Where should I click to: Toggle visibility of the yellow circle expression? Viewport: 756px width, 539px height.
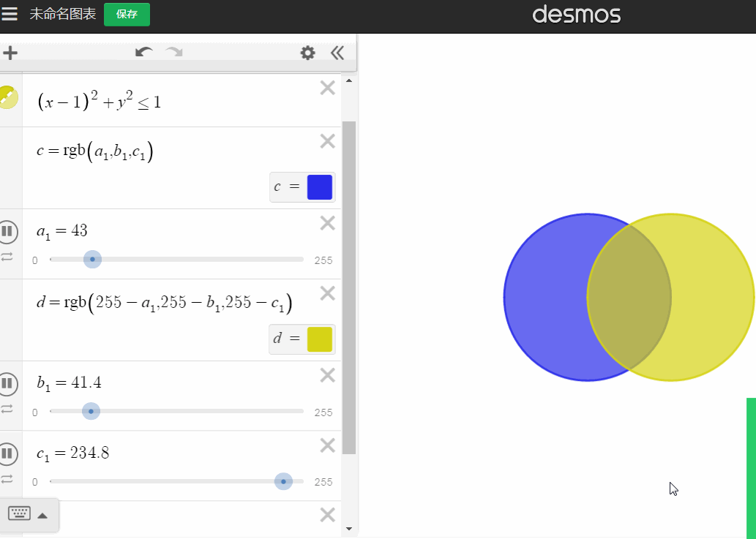pyautogui.click(x=8, y=97)
